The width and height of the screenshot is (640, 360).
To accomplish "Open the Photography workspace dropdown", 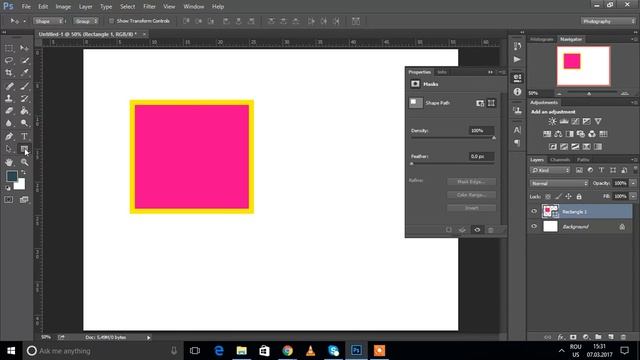I will tap(608, 21).
